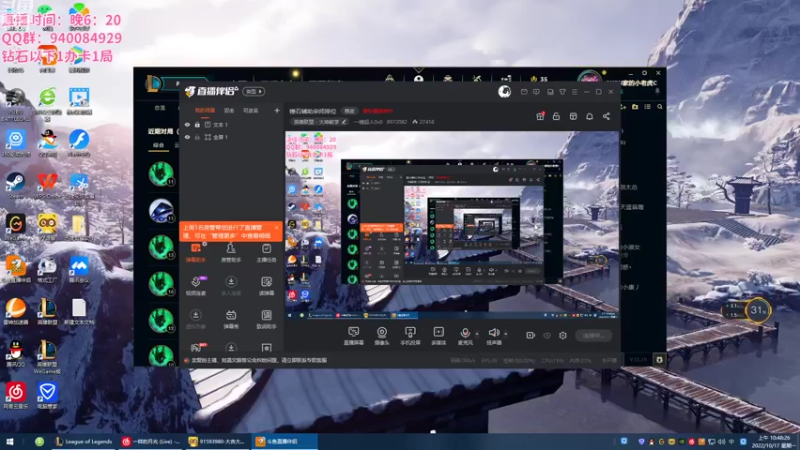Open 弹幕秀 tool

point(231,319)
